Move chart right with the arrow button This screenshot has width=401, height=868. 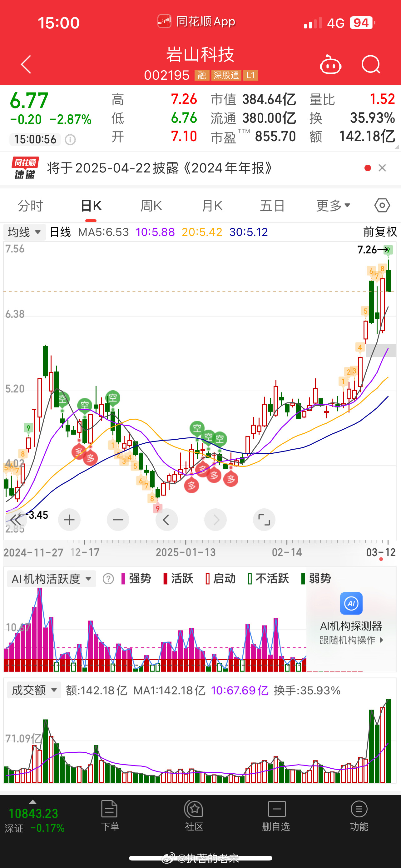coord(215,520)
